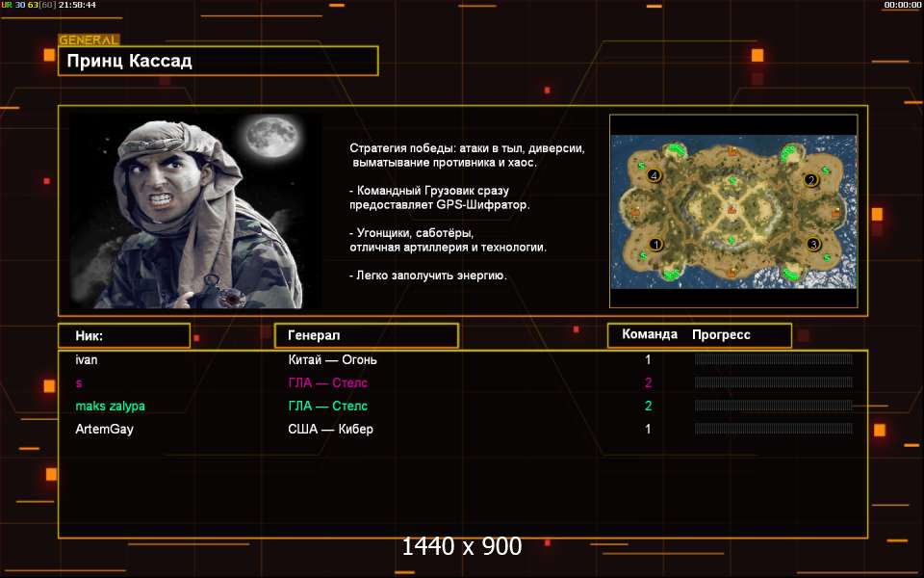Screen dimensions: 924x578
Task: Click start position 4 marker on minimap
Action: click(655, 175)
